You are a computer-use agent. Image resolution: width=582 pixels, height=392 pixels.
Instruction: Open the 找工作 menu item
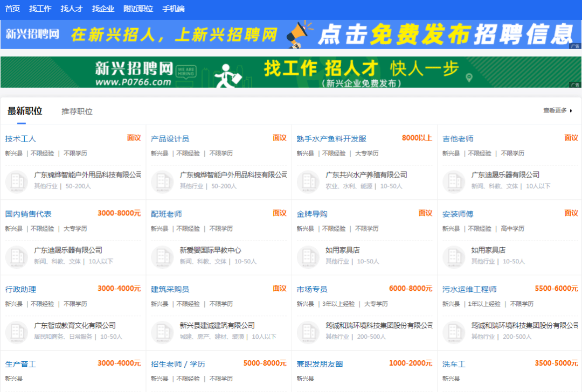tap(40, 8)
